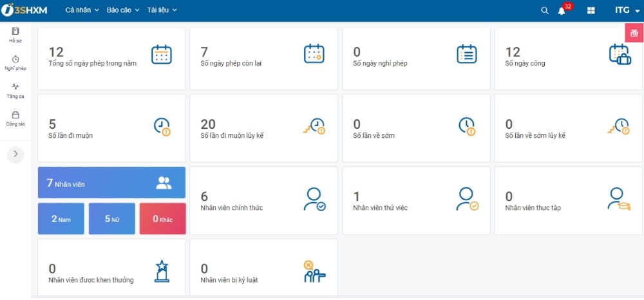This screenshot has height=300, width=644.
Task: Click the search magnifier icon in header
Action: pyautogui.click(x=544, y=10)
